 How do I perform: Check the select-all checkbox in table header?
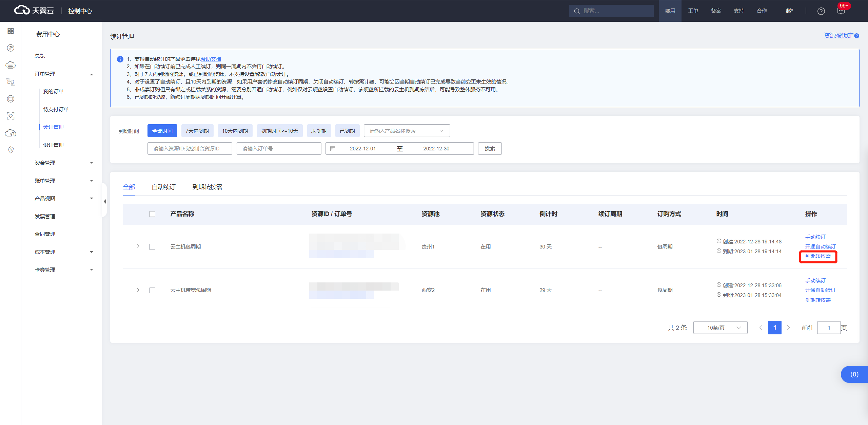tap(152, 214)
